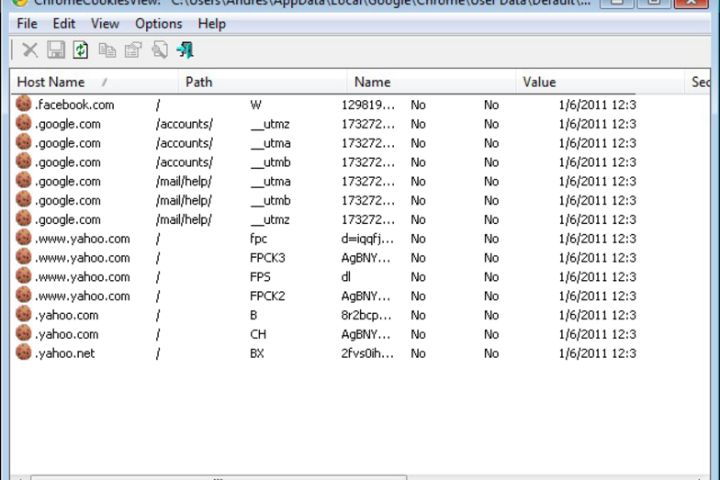Click the Copy selected items icon
The height and width of the screenshot is (480, 720).
pyautogui.click(x=107, y=50)
